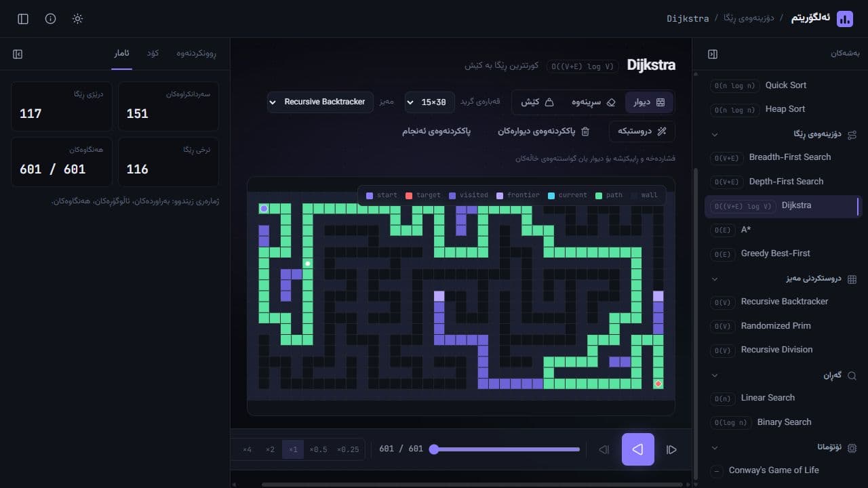Screen dimensions: 868x488
Task: Click the horizontal scrollbar at the bottom
Action: pos(472,484)
